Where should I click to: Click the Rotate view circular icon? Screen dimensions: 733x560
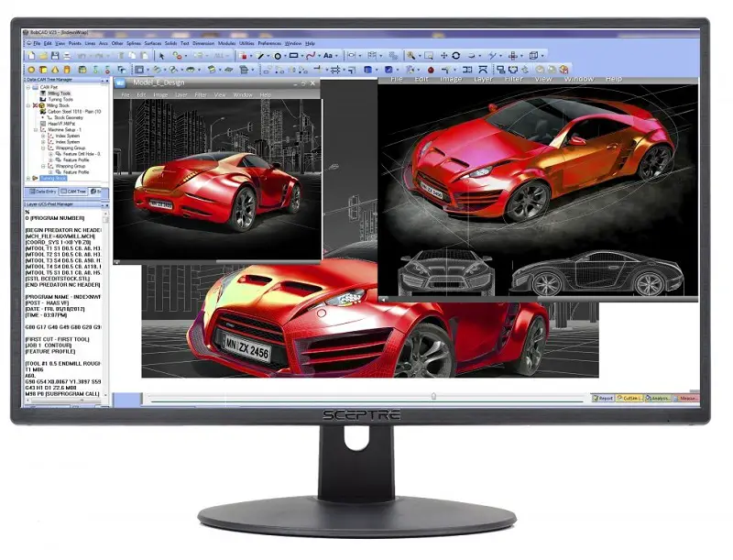pyautogui.click(x=455, y=56)
